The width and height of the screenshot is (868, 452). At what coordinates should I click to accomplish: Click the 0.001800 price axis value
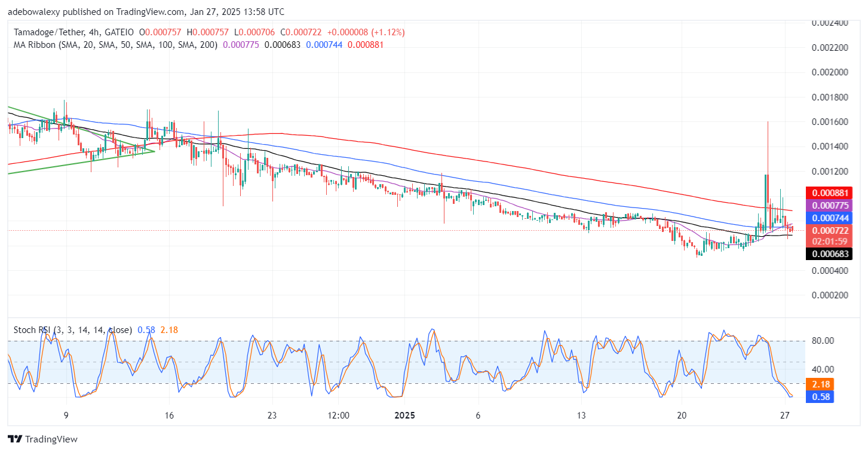coord(830,97)
